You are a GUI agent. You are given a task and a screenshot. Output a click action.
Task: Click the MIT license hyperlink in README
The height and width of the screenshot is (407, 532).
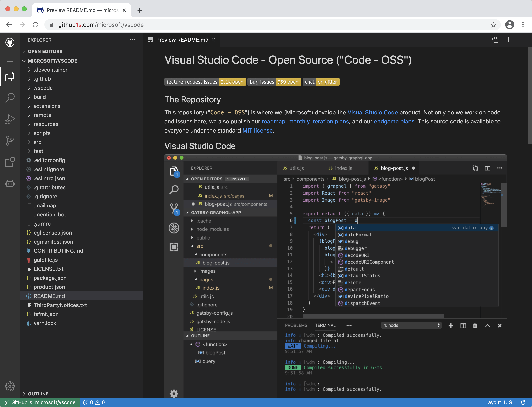[x=257, y=130]
